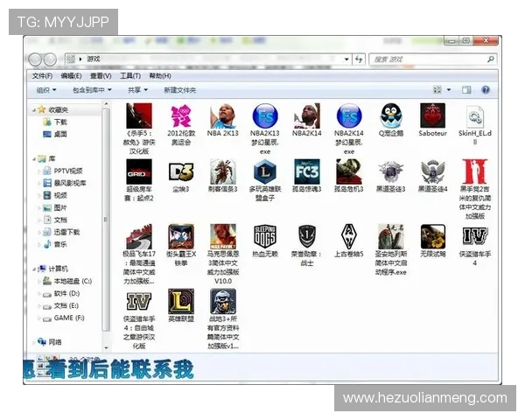Launch the NBA2K14 player icon

coord(307,115)
